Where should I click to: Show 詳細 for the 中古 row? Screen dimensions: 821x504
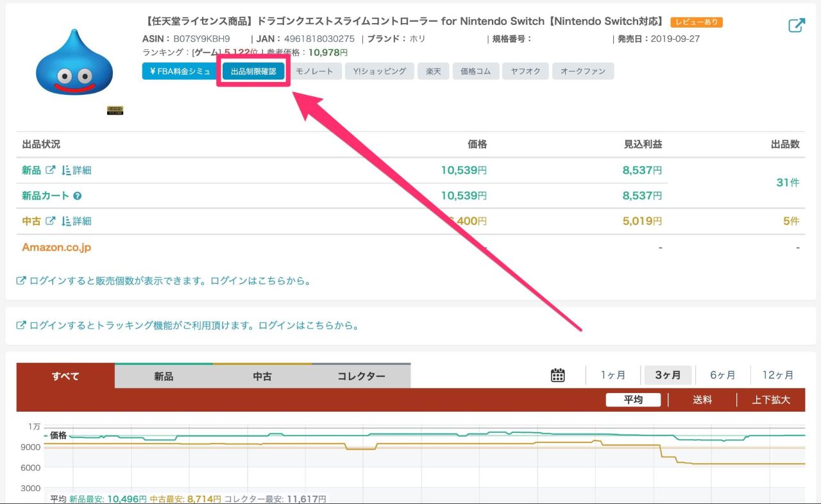[76, 221]
